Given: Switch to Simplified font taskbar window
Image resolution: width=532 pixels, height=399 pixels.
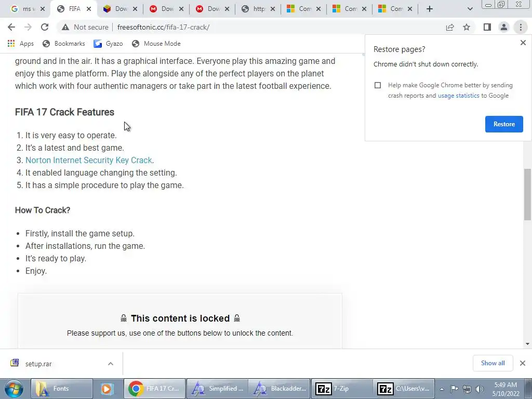Looking at the screenshot, I should coord(217,389).
